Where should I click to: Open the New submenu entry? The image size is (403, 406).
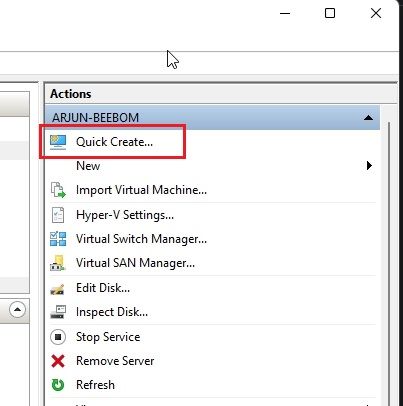coord(88,166)
